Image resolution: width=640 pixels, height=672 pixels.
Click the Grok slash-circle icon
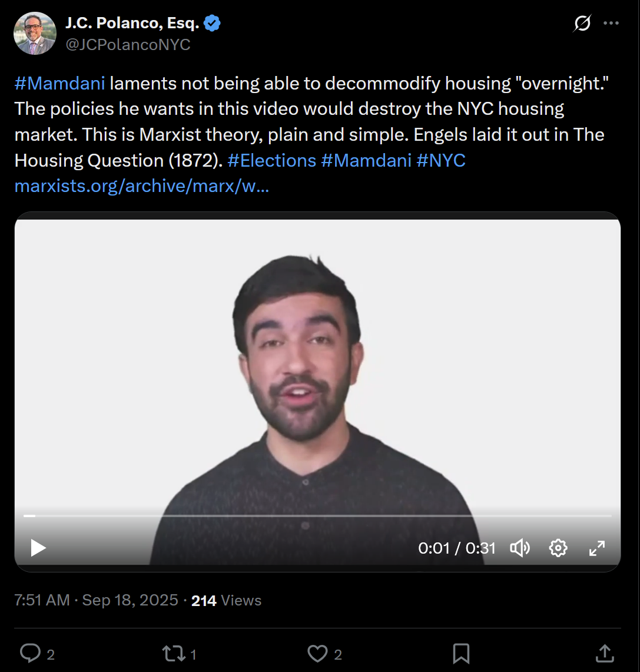pyautogui.click(x=582, y=24)
